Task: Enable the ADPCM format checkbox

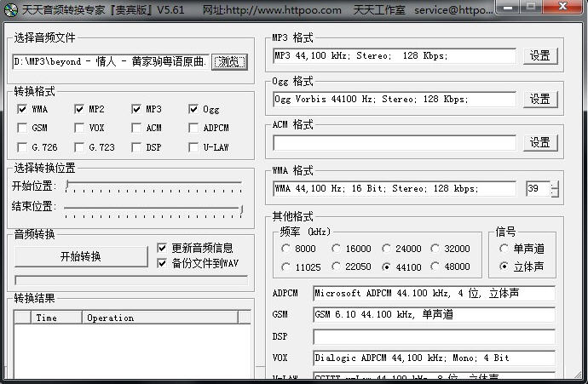Action: [x=193, y=128]
